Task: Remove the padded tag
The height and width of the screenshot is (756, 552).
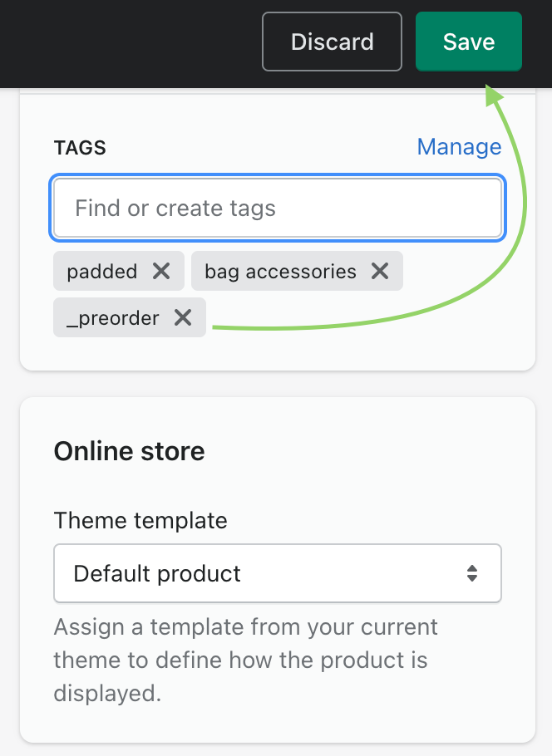Action: (161, 271)
